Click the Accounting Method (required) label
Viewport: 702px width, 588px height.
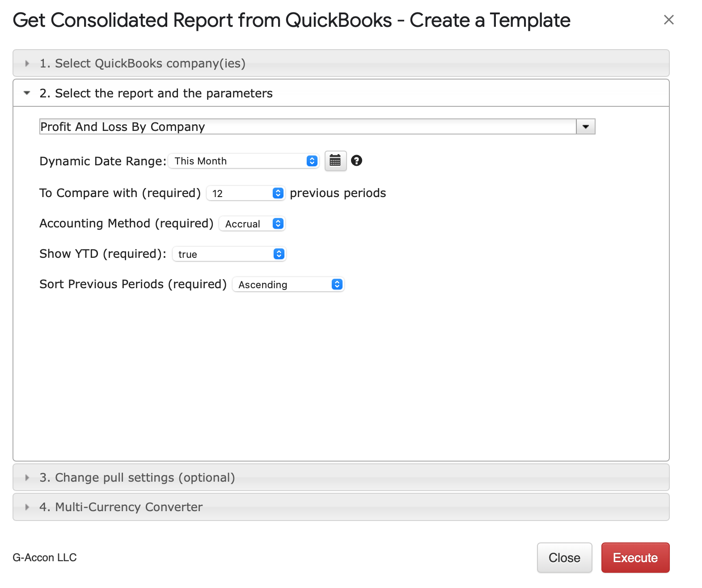coord(127,223)
